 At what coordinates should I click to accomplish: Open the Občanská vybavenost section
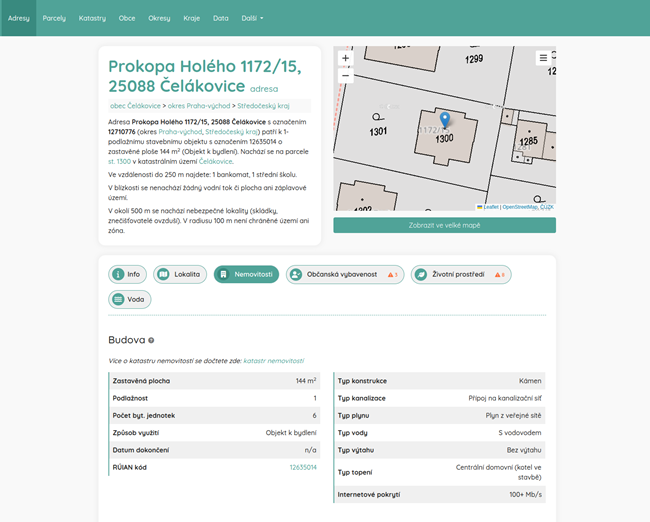pos(344,274)
